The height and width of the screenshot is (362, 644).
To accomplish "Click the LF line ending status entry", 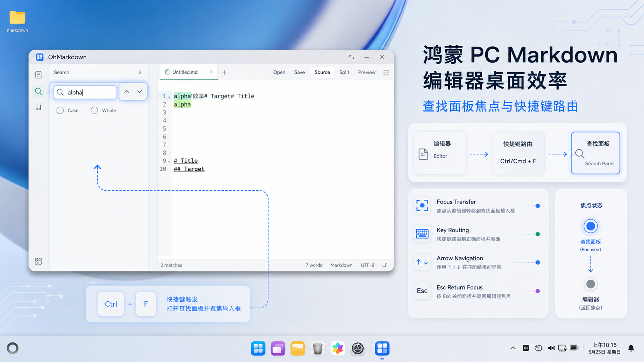I will pyautogui.click(x=385, y=265).
